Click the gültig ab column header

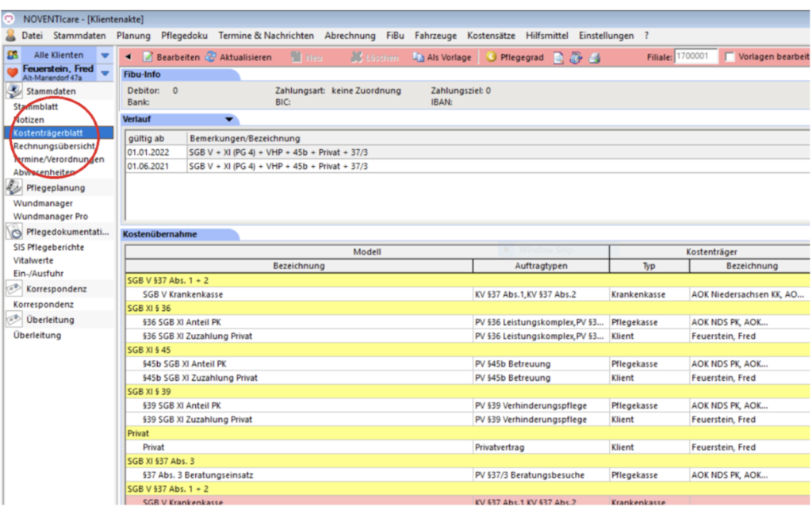pyautogui.click(x=156, y=138)
